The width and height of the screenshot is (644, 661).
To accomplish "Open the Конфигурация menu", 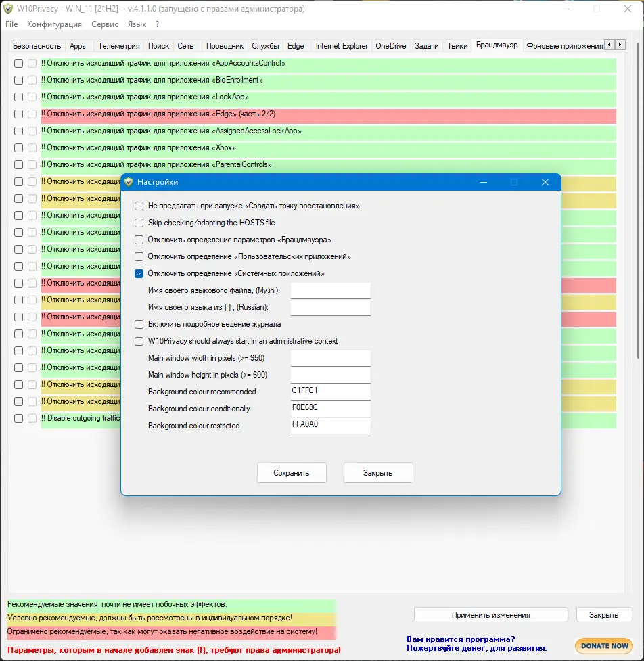I will pos(54,24).
